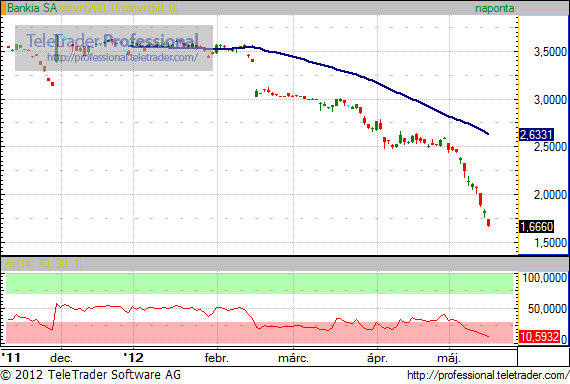
Task: Click the dec. month label
Action: click(61, 358)
